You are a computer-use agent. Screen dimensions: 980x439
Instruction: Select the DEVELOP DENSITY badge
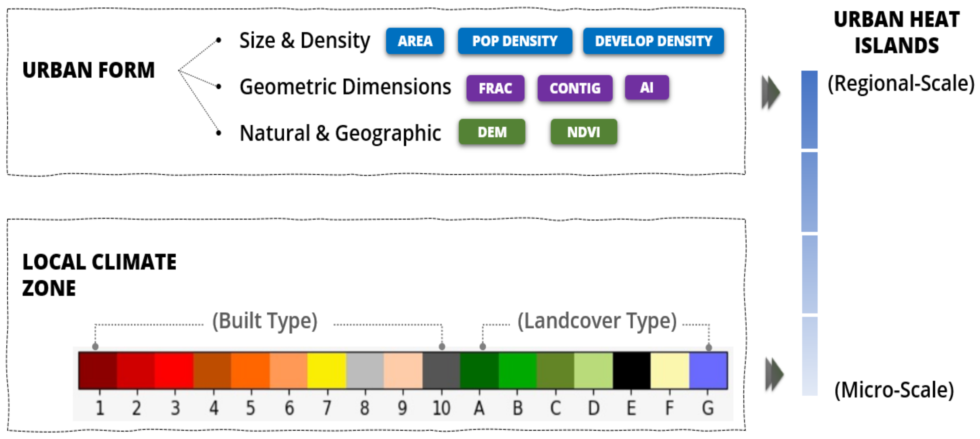pos(653,41)
